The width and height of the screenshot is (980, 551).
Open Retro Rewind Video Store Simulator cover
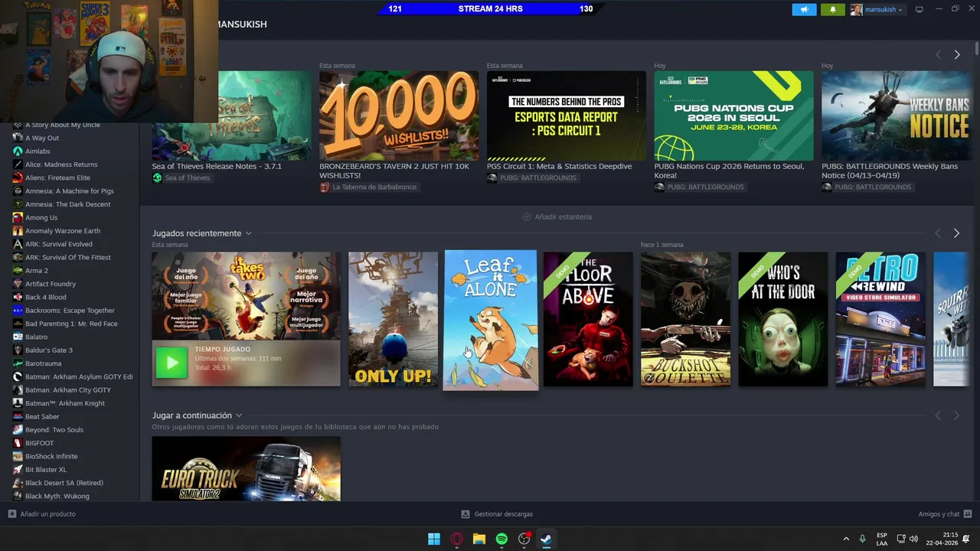tap(880, 319)
